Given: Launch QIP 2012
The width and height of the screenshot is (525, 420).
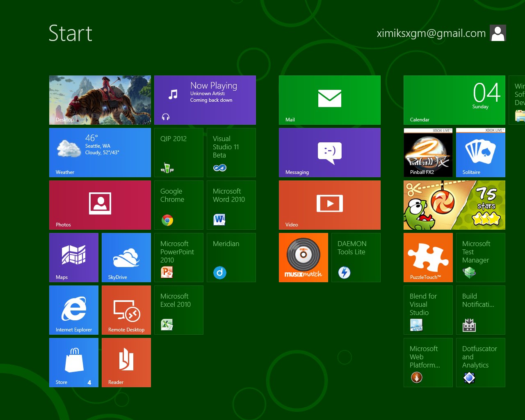Looking at the screenshot, I should click(179, 153).
